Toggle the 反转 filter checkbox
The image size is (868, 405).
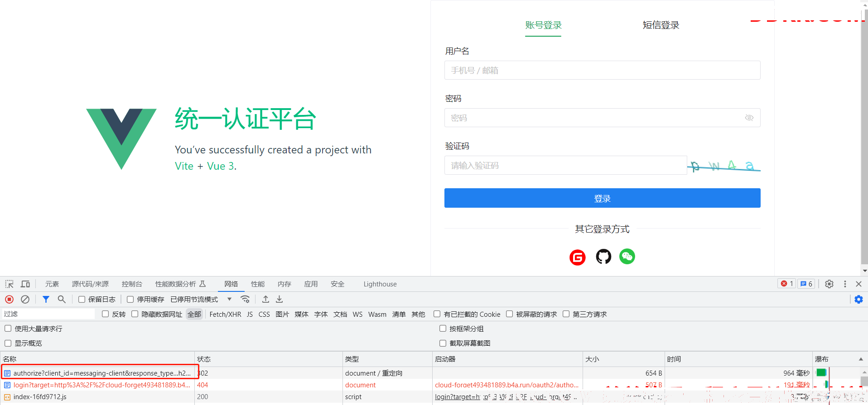point(106,314)
